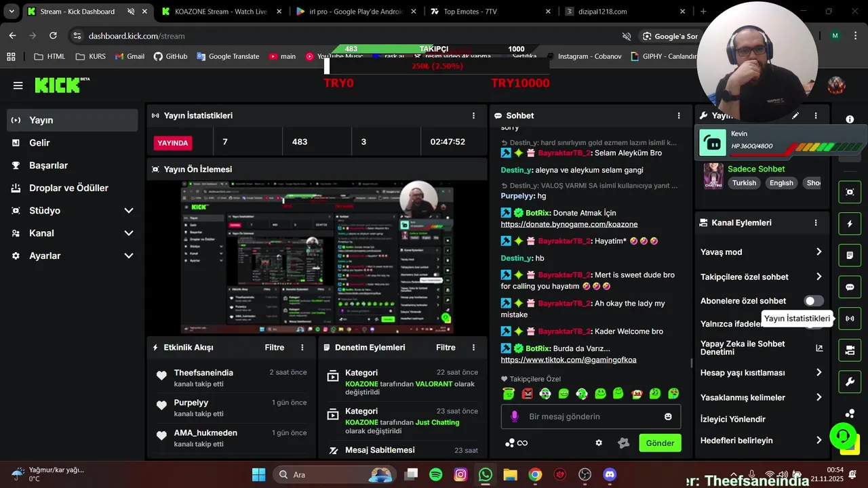This screenshot has width=868, height=488.
Task: Mute the Stream - Kick Dashboard tab audio
Action: point(131,12)
